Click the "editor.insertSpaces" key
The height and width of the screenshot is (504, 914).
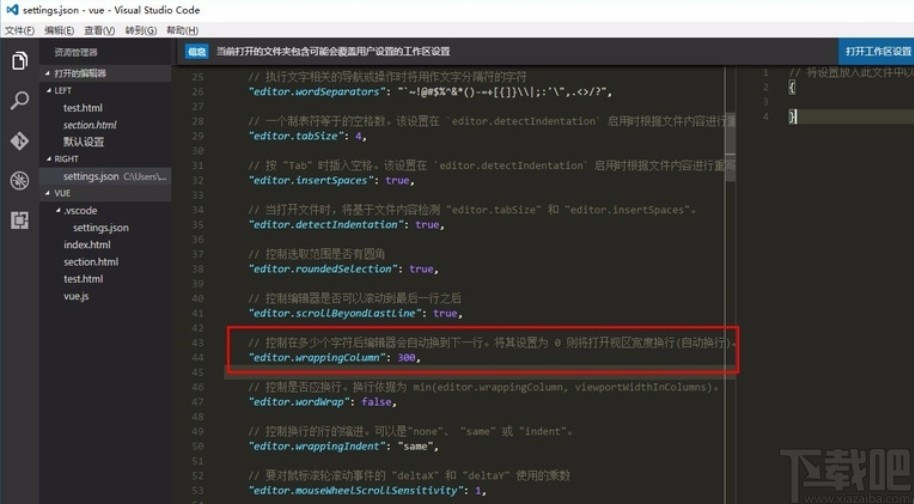[311, 180]
